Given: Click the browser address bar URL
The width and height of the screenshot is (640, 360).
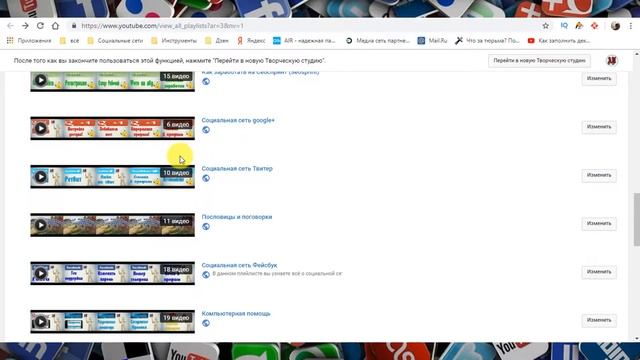Looking at the screenshot, I should [x=162, y=26].
